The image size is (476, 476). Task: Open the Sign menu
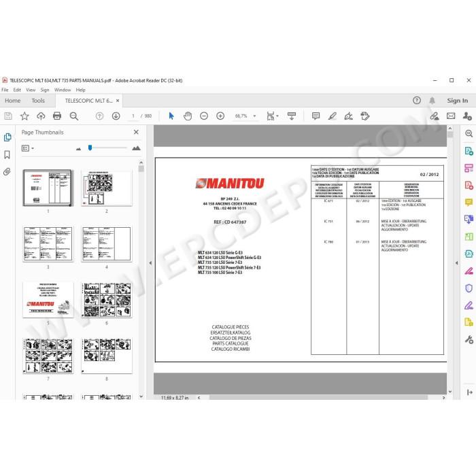[45, 90]
